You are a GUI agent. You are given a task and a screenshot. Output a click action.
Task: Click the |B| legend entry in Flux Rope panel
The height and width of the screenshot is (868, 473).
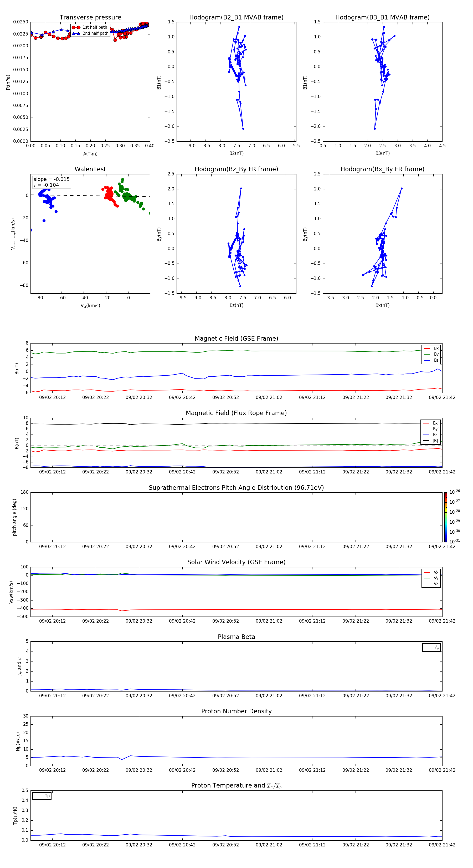tap(431, 441)
